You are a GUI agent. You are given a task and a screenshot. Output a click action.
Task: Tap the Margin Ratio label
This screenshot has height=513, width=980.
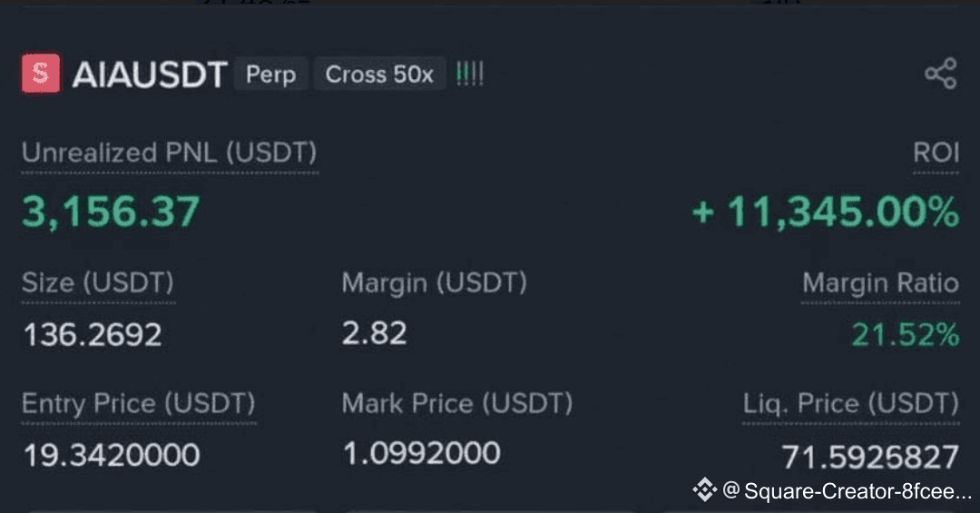point(880,282)
